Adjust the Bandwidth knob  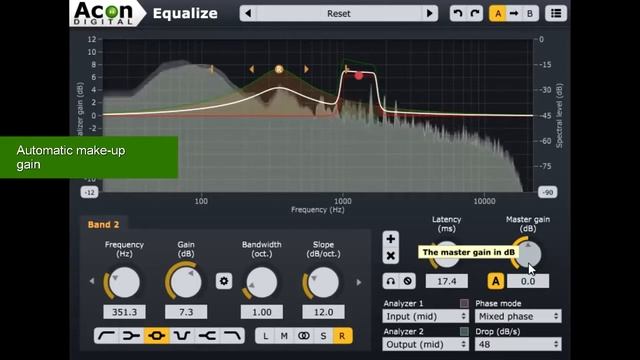[x=261, y=283]
